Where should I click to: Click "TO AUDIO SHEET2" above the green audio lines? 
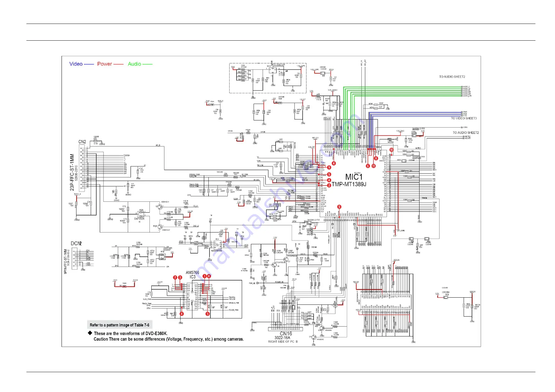point(452,77)
